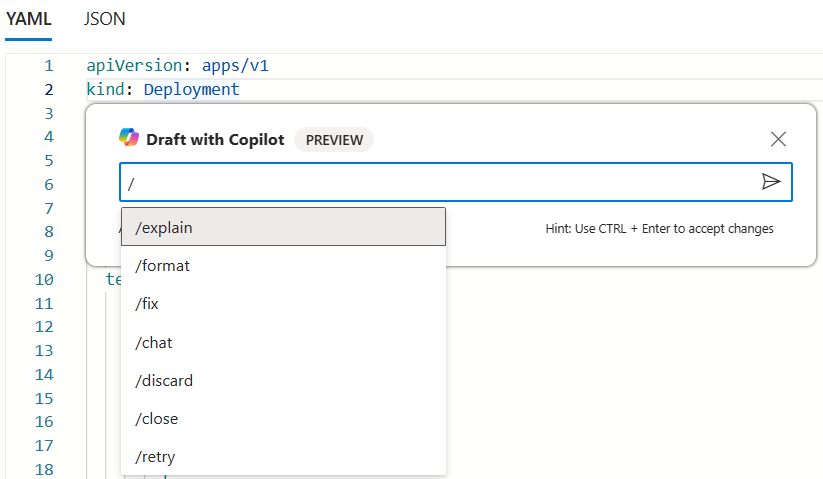Viewport: 823px width, 479px height.
Task: Click line number 1 in gutter
Action: click(x=47, y=66)
